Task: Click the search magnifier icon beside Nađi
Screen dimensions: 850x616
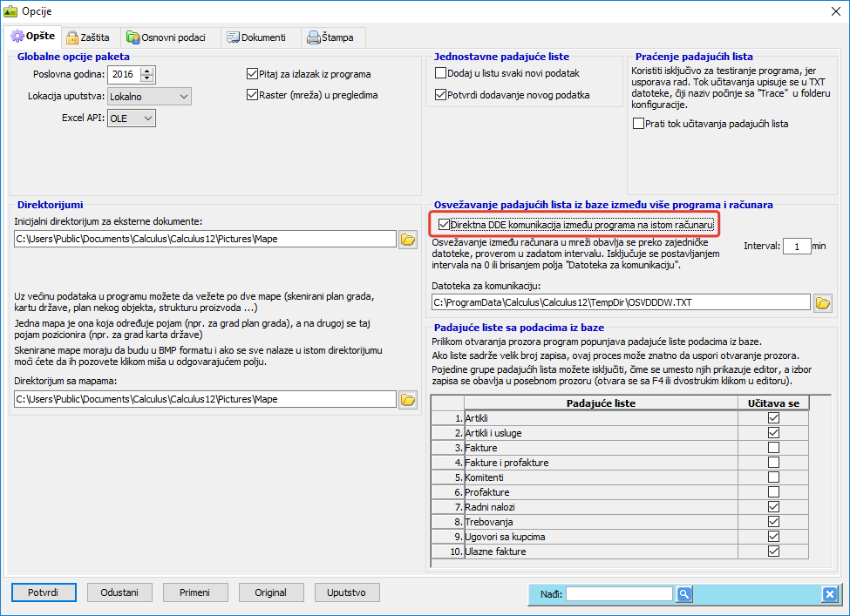Action: (684, 594)
